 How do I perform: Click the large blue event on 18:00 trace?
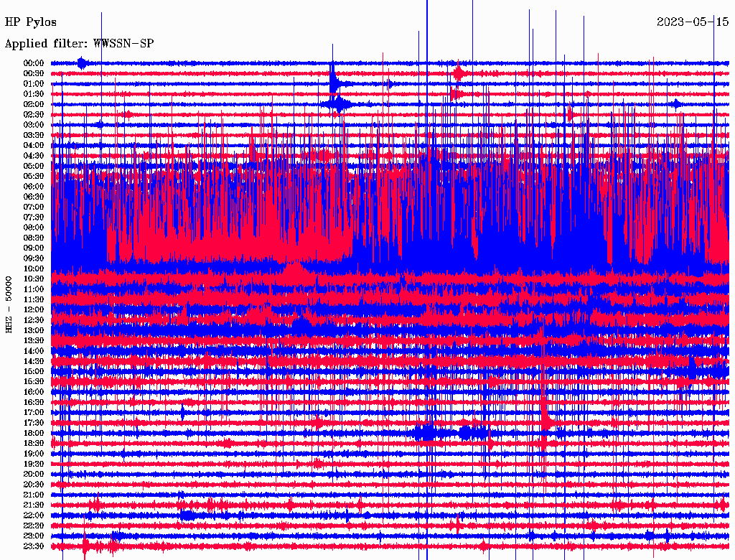click(x=427, y=432)
